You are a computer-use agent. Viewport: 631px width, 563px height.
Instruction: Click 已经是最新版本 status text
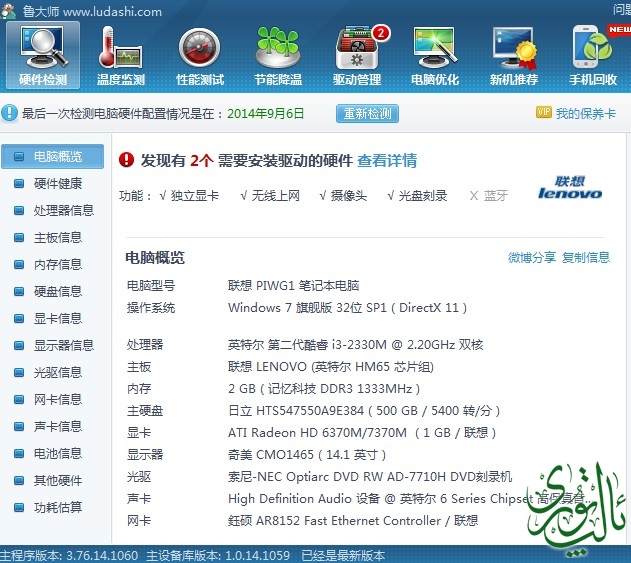point(343,556)
